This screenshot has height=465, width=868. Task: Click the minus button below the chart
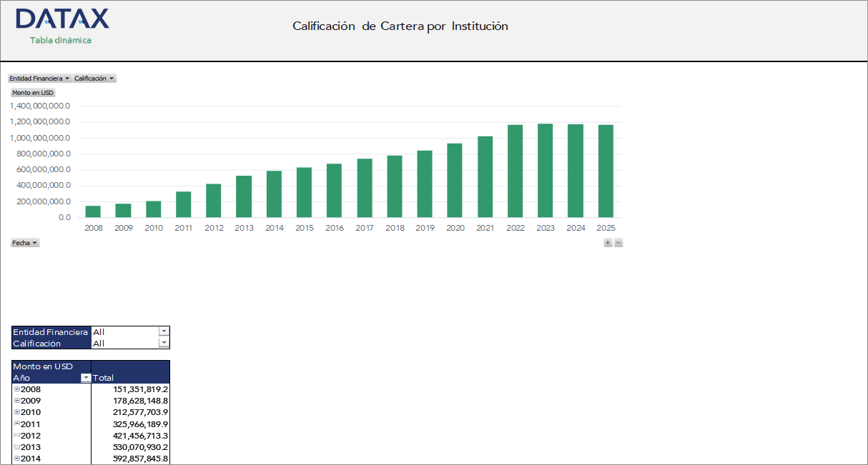pyautogui.click(x=618, y=242)
